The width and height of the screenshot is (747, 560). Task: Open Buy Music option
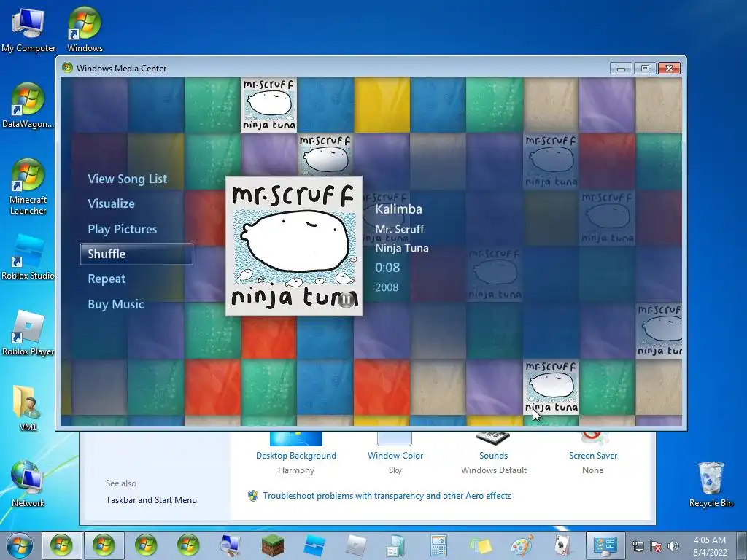(116, 304)
